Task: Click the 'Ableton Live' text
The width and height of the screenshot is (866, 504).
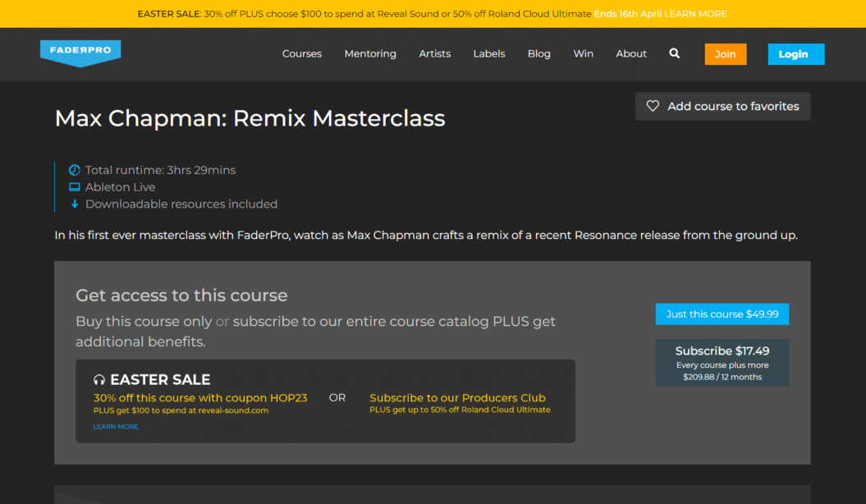Action: pos(120,187)
